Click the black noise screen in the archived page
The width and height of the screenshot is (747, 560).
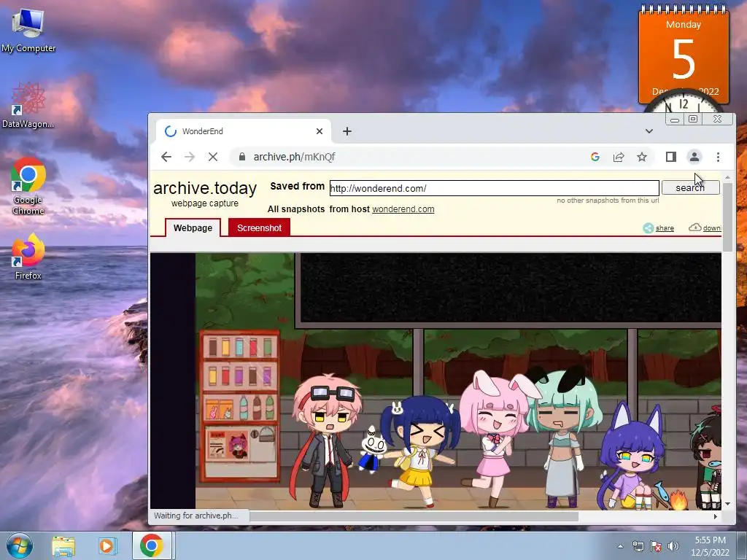coord(510,289)
